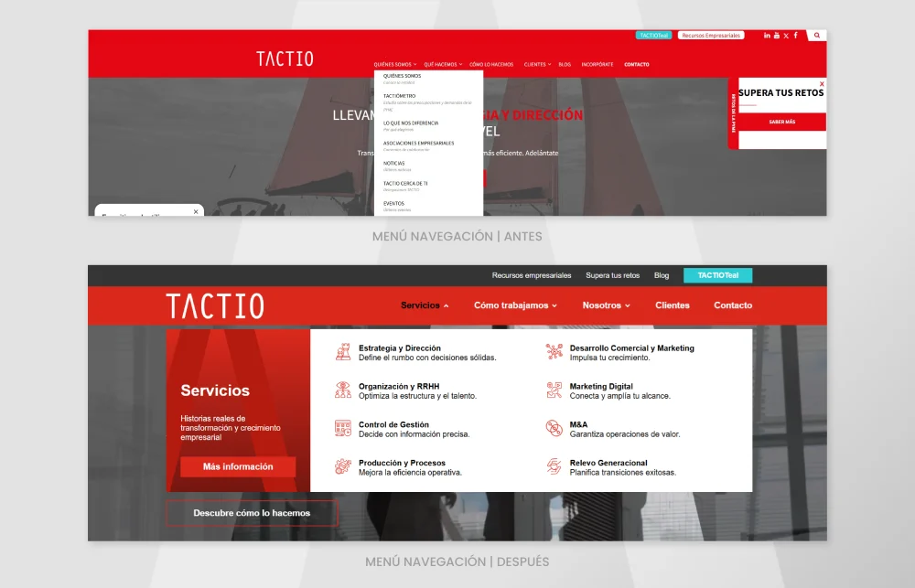Viewport: 915px width, 588px height.
Task: Close the cookie notice at bottom left
Action: (x=196, y=212)
